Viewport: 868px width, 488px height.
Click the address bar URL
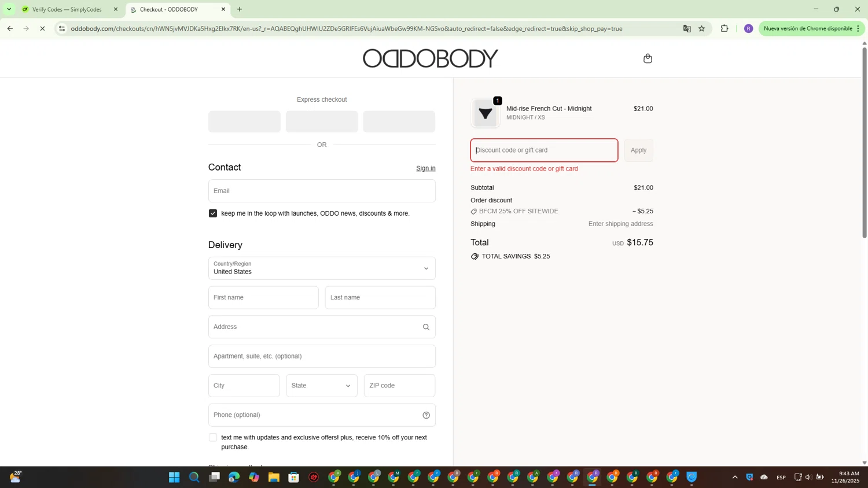(x=347, y=28)
